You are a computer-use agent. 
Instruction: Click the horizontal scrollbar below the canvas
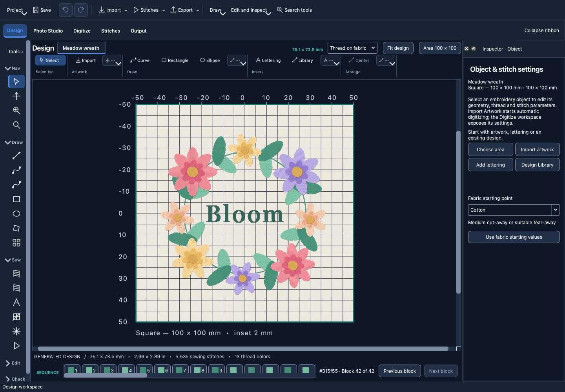pyautogui.click(x=243, y=348)
